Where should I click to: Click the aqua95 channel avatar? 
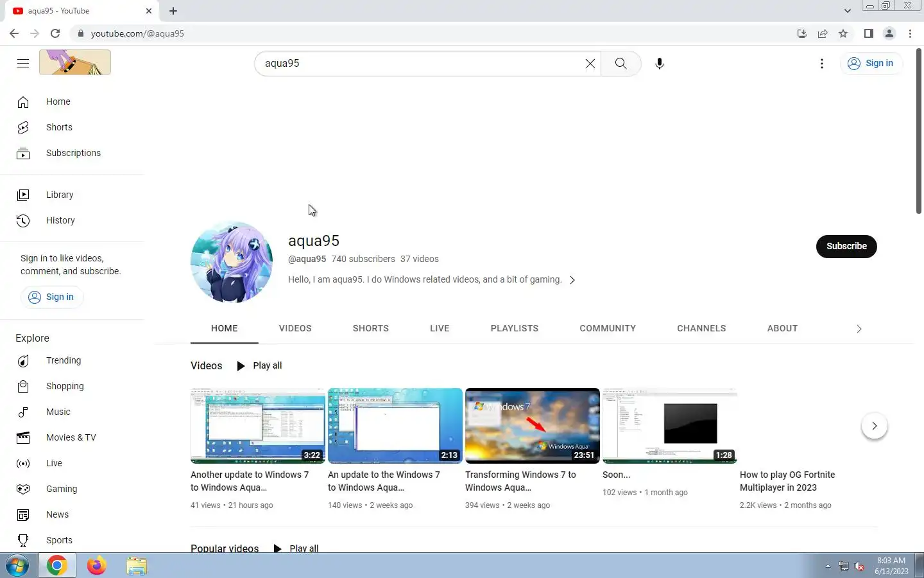tap(232, 262)
